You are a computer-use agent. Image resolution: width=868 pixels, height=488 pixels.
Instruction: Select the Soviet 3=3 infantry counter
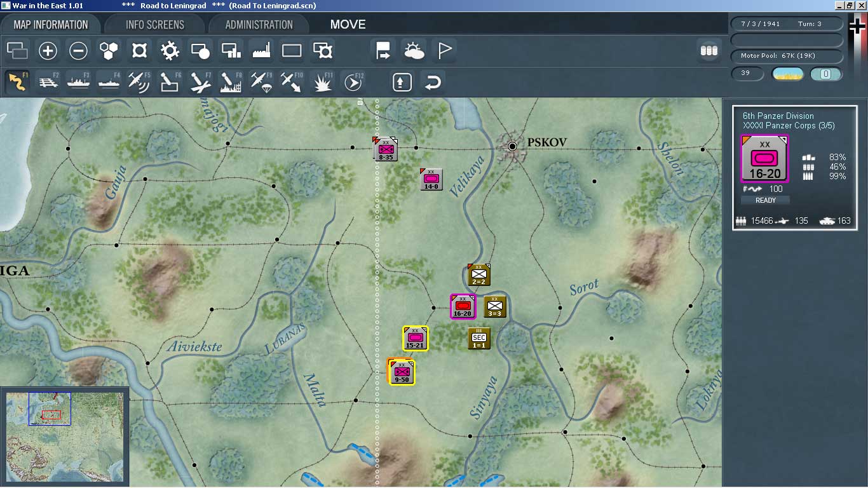click(x=495, y=307)
